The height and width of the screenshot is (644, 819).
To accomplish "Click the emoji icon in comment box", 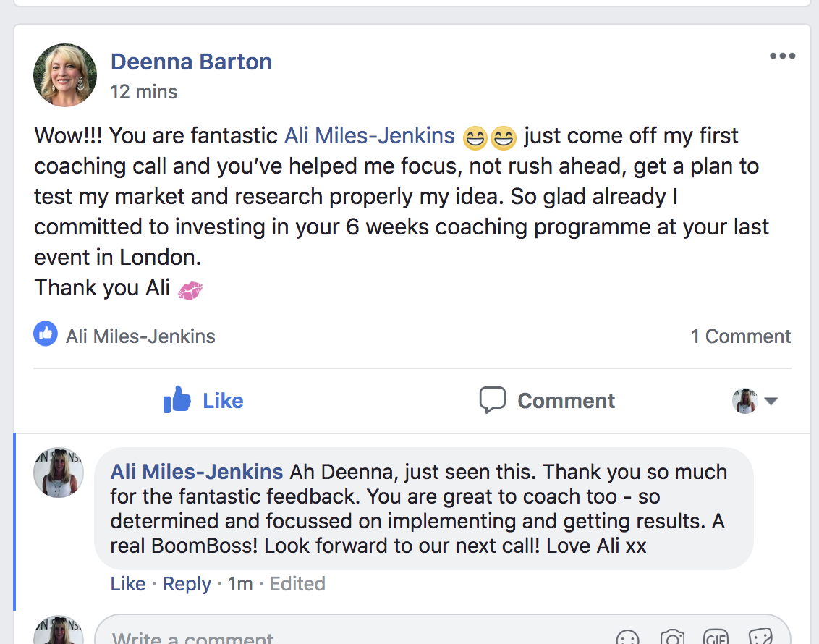I will click(627, 638).
